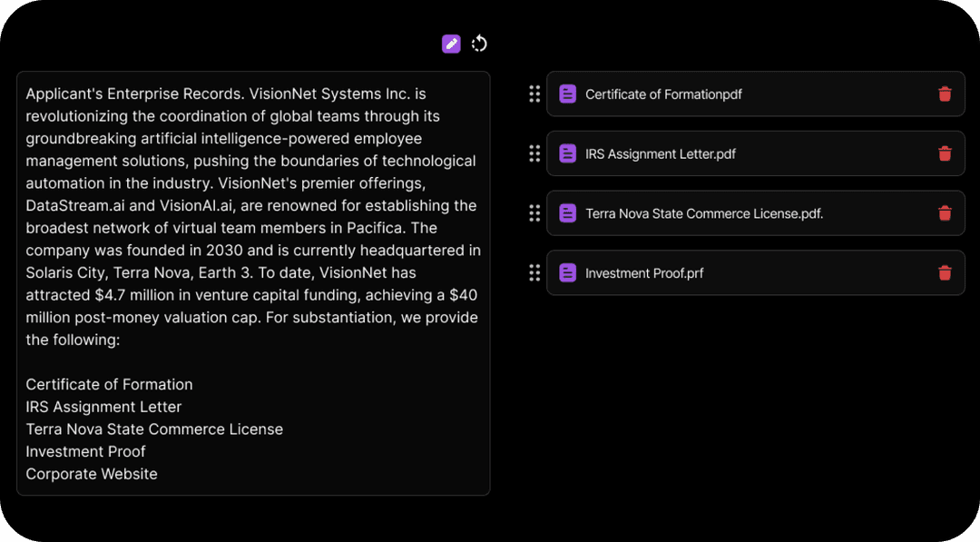This screenshot has height=542, width=980.
Task: Open the IRS Assignment Letter.pdf file
Action: coord(660,153)
